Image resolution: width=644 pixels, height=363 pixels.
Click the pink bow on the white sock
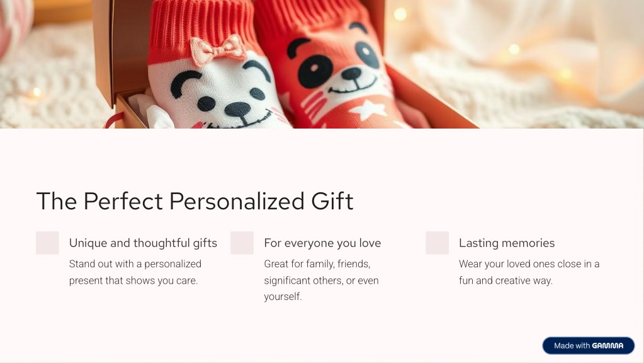[x=218, y=50]
